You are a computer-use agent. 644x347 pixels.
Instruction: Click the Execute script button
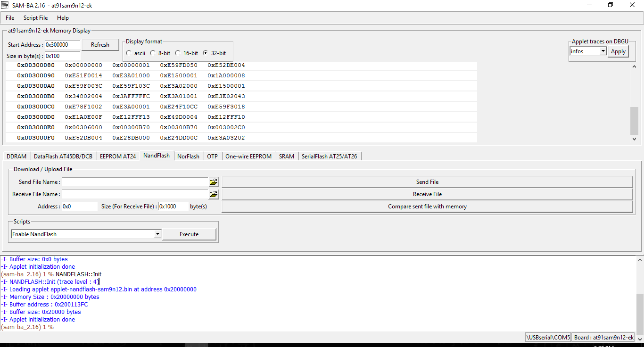click(x=189, y=234)
